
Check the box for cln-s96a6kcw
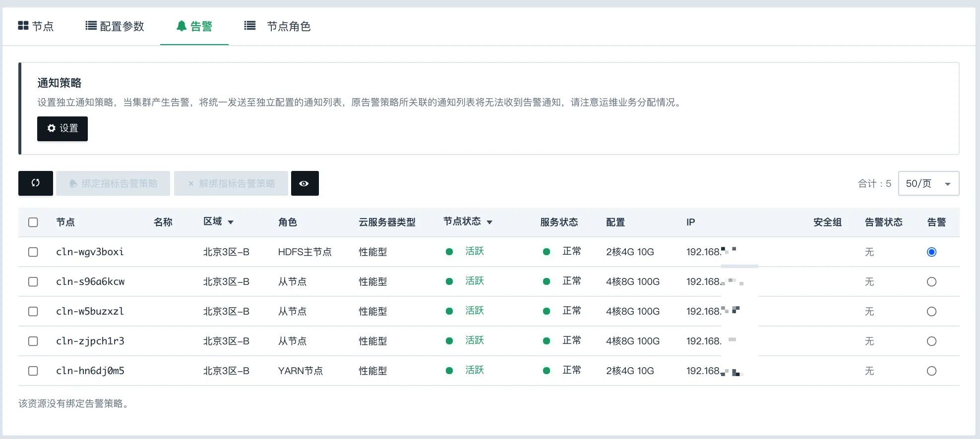click(x=33, y=282)
